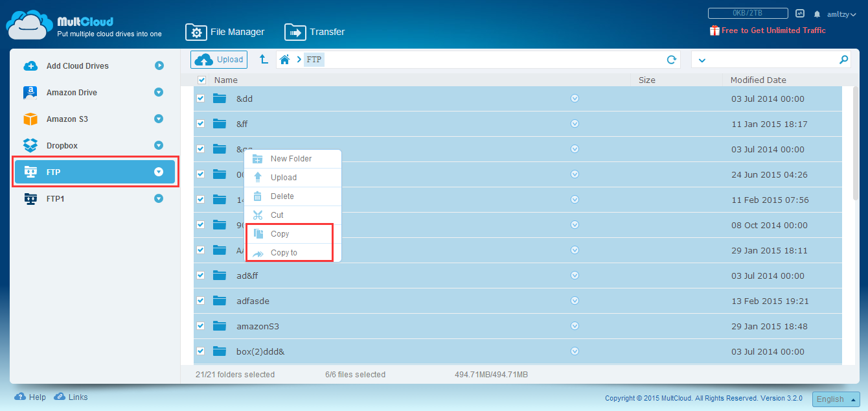The height and width of the screenshot is (411, 868).
Task: Open notifications bell icon
Action: (817, 14)
